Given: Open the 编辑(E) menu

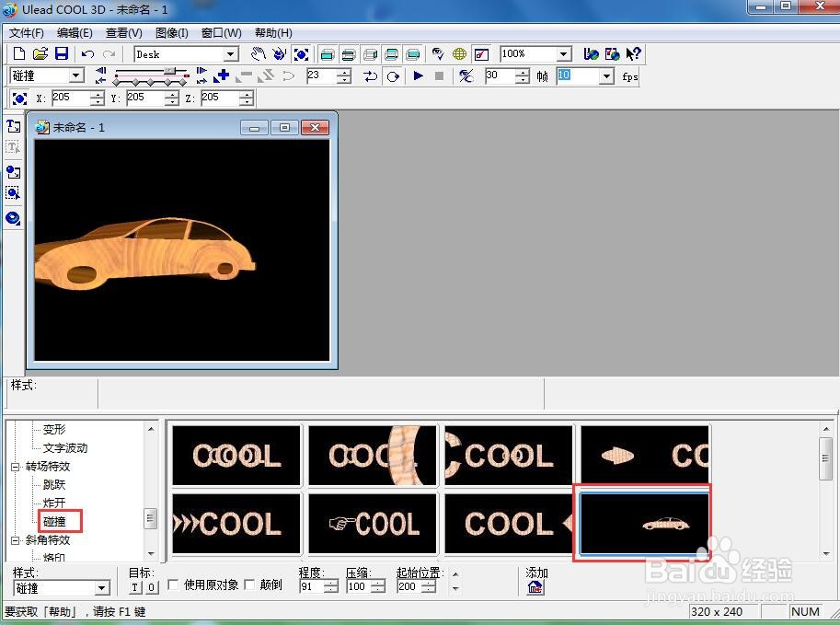Looking at the screenshot, I should (75, 33).
